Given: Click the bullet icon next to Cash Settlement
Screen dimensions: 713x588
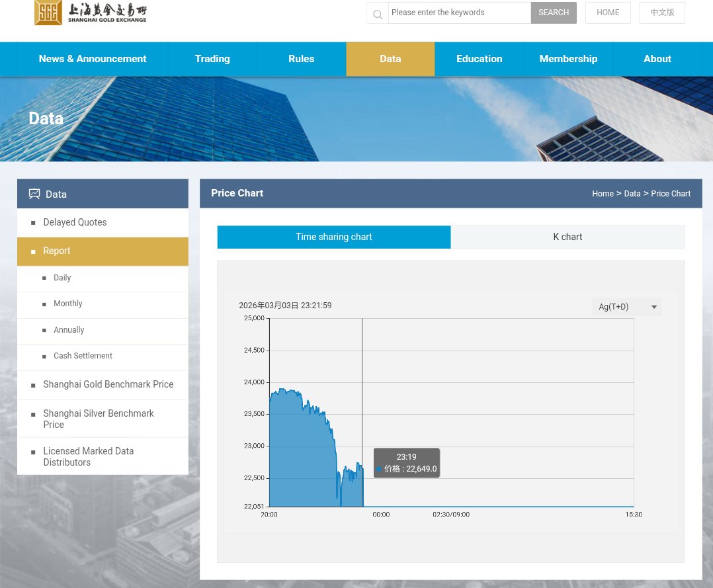Looking at the screenshot, I should pos(44,356).
